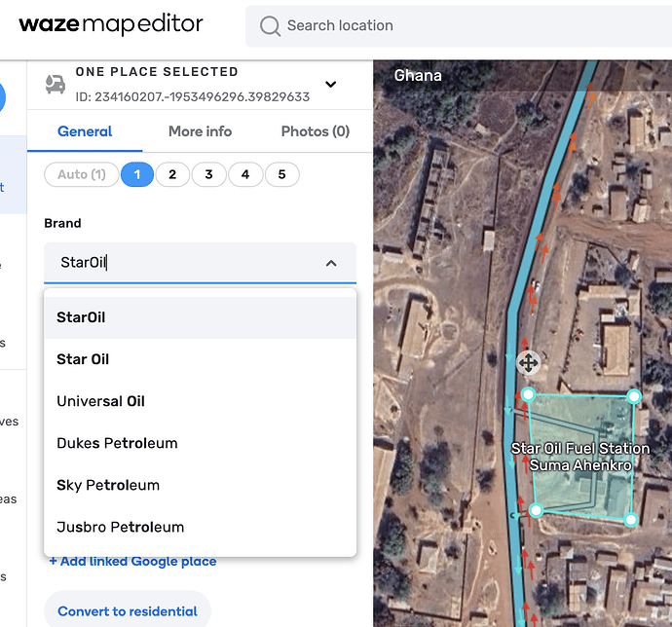Click the gas station place icon
The height and width of the screenshot is (627, 672).
(x=56, y=84)
